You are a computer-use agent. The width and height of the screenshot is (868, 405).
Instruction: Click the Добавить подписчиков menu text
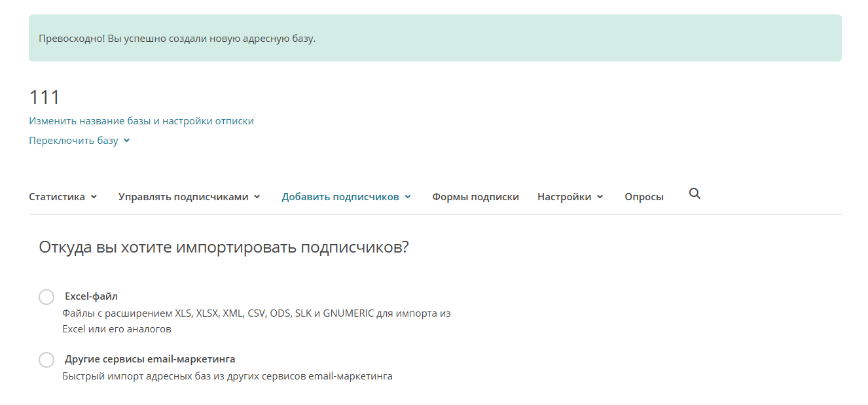(x=340, y=197)
